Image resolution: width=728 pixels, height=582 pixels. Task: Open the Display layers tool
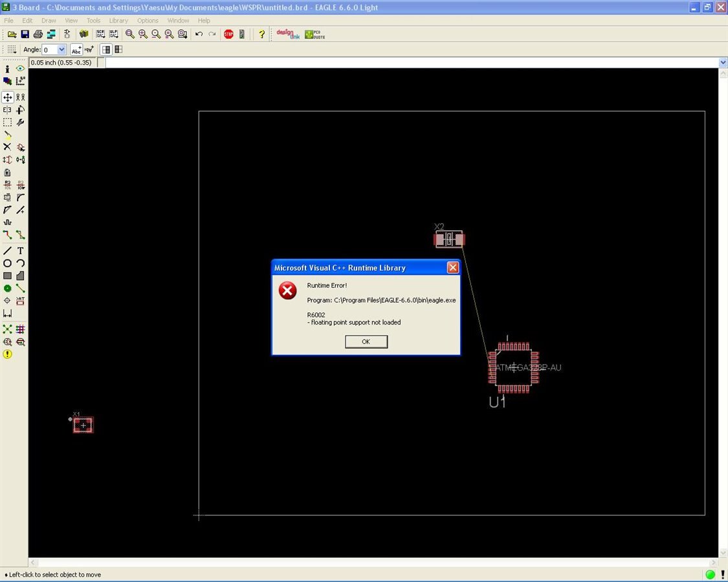click(7, 81)
